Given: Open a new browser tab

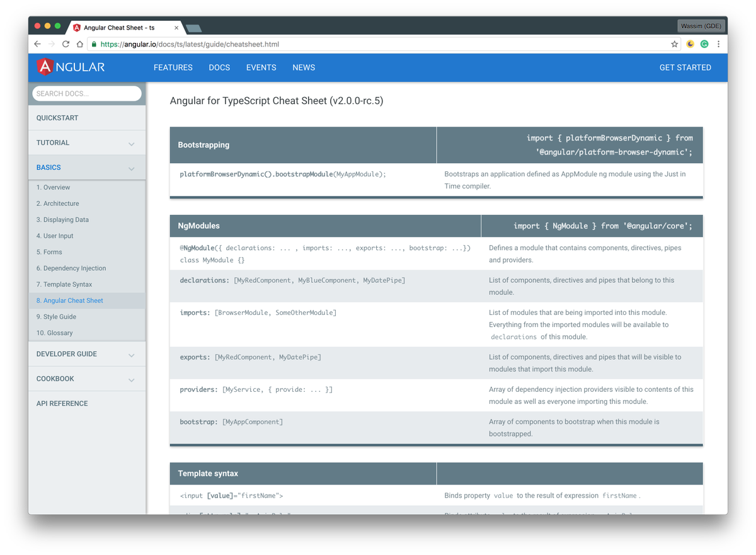Looking at the screenshot, I should pos(194,28).
